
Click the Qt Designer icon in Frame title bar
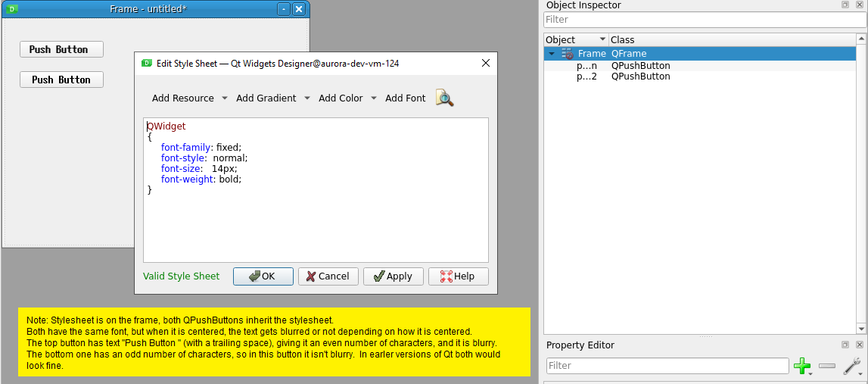13,9
